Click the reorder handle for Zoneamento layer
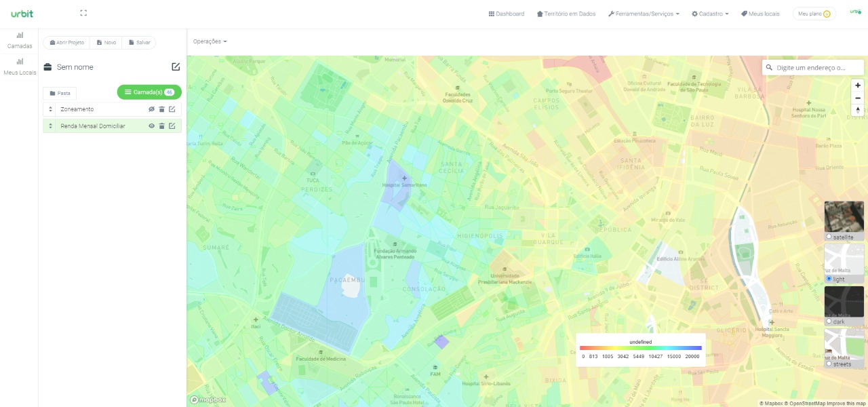868x407 pixels. click(50, 109)
